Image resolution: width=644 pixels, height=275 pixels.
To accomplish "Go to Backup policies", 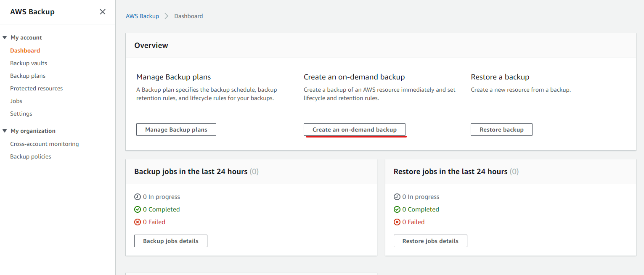I will tap(31, 156).
